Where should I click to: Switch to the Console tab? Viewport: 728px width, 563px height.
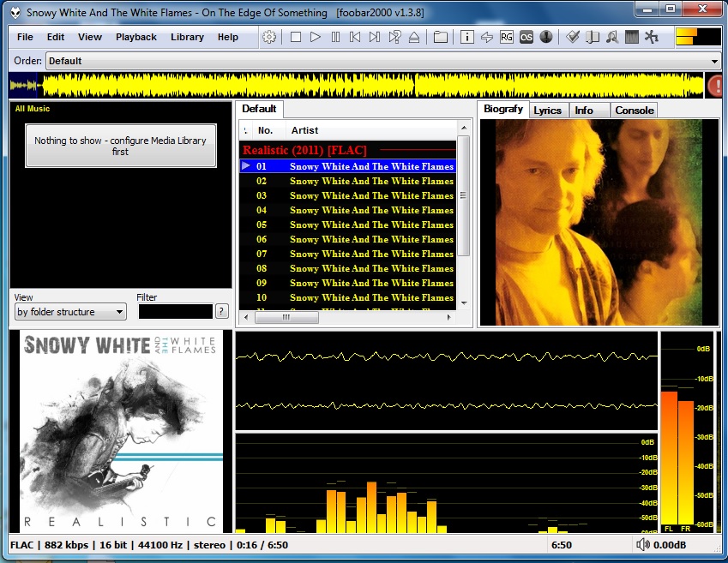tap(635, 111)
